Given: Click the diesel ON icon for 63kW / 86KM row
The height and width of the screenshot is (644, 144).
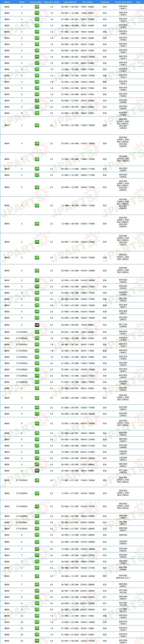Looking at the screenshot, I should point(37,325).
